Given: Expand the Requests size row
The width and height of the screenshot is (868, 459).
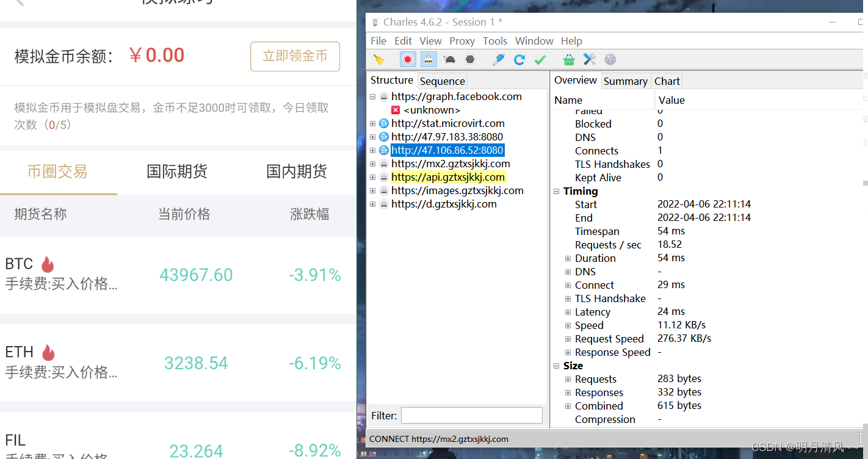Looking at the screenshot, I should [x=568, y=379].
